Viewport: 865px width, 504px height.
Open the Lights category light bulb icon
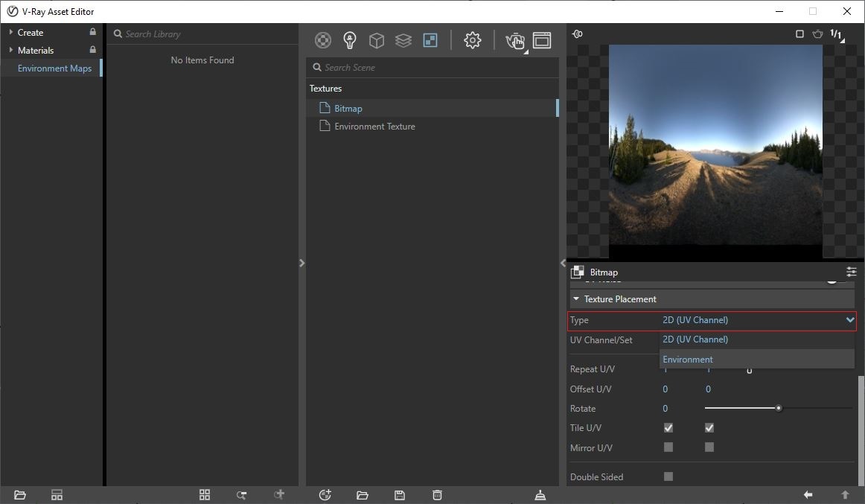[350, 40]
